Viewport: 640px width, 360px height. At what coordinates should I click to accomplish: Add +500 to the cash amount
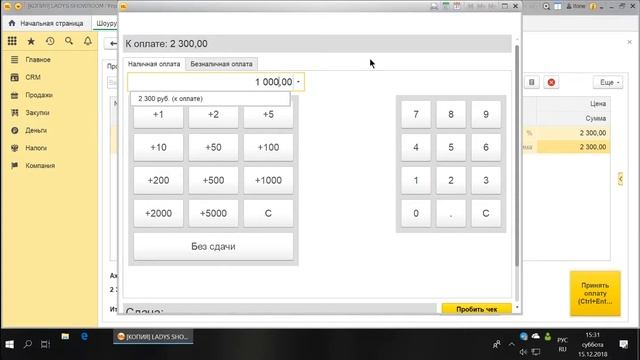(213, 180)
